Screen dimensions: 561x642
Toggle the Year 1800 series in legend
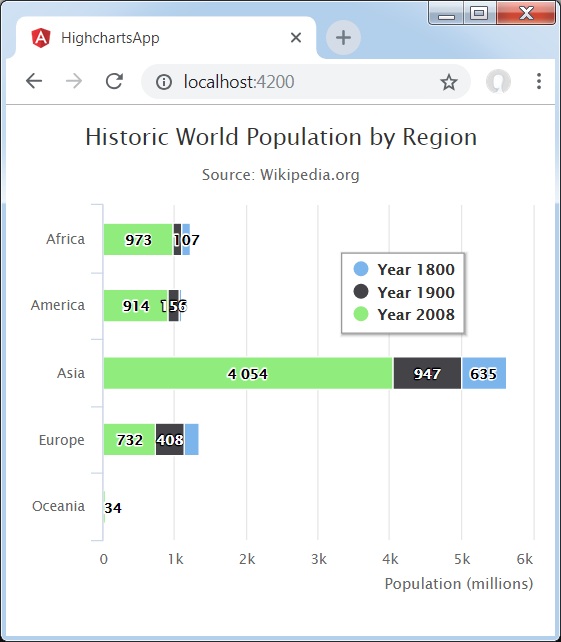pyautogui.click(x=404, y=269)
